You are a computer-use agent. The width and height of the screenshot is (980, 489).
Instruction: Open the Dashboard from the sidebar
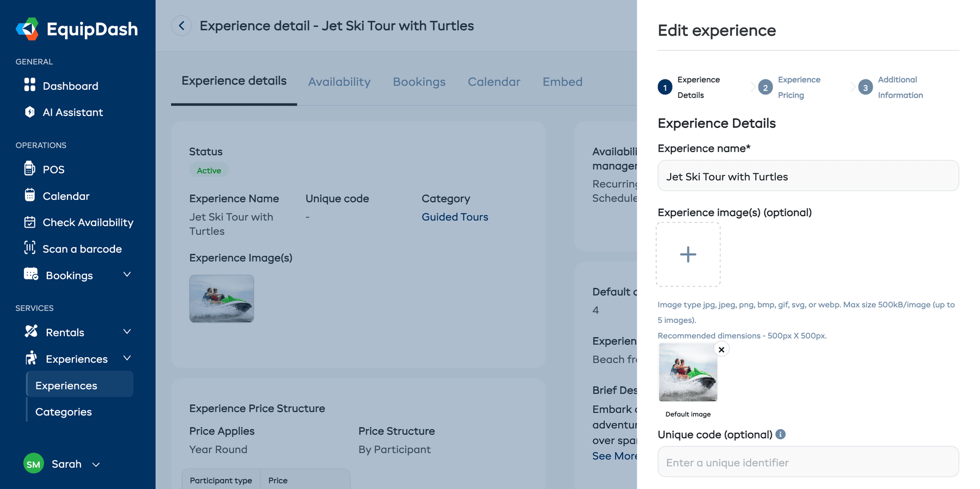point(70,85)
